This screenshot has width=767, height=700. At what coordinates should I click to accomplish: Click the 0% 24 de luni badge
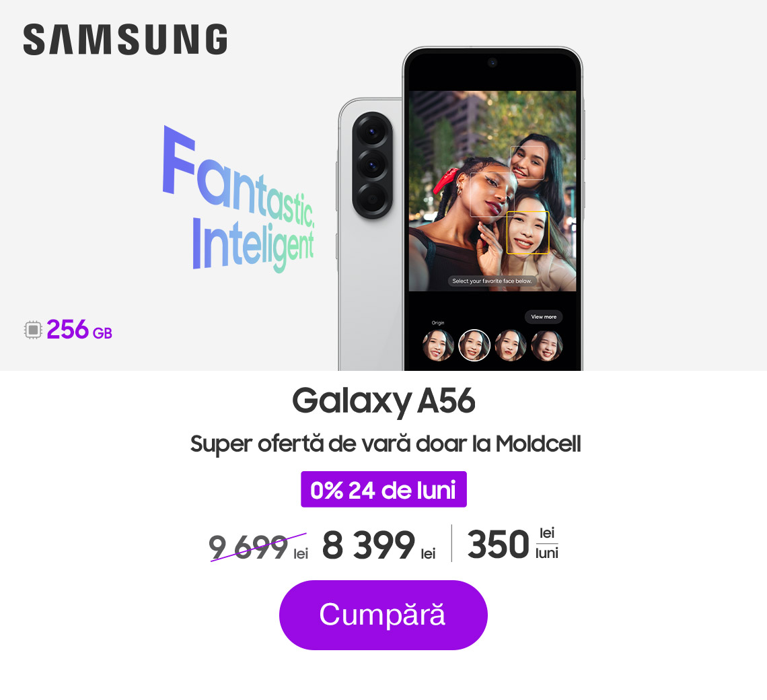click(383, 489)
